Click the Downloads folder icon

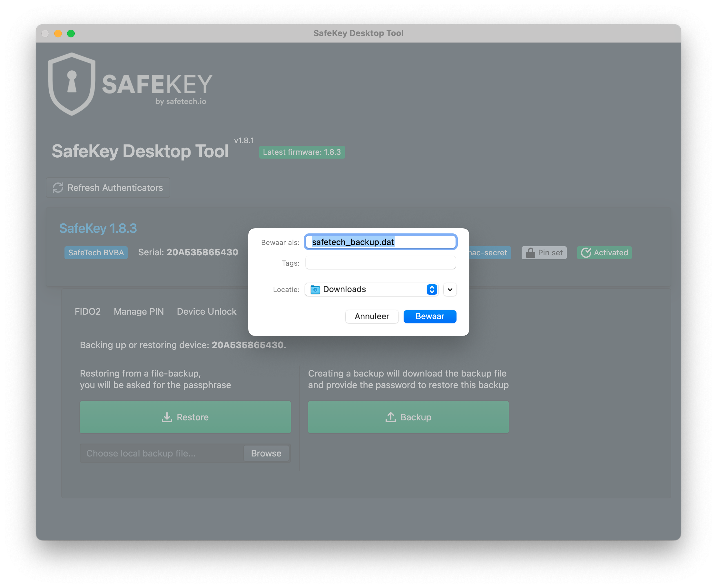point(315,289)
